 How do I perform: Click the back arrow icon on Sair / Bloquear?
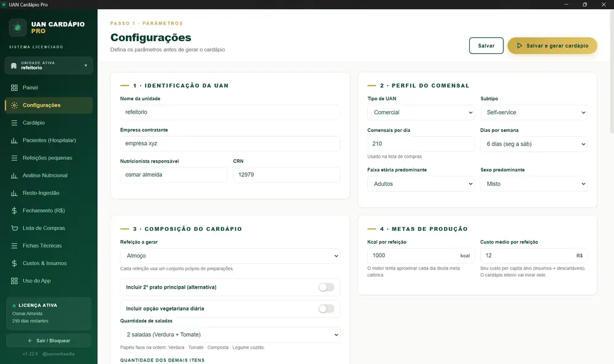tap(30, 341)
